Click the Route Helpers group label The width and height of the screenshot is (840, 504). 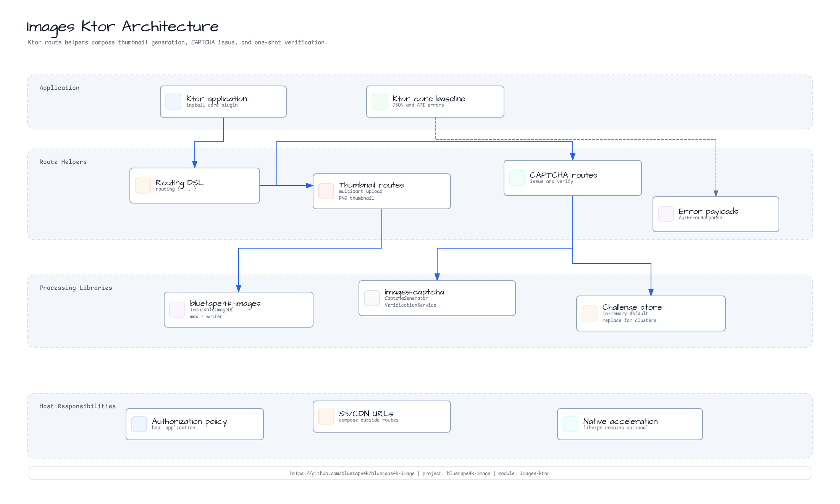click(63, 162)
